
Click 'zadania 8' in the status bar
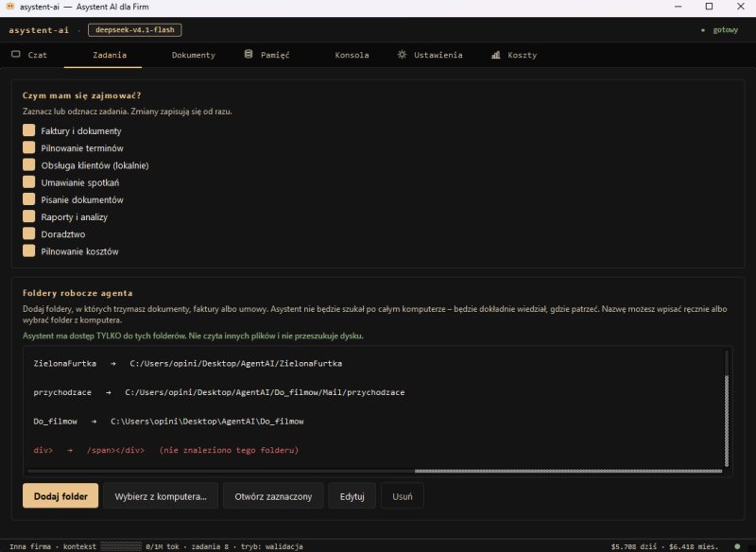(210, 546)
